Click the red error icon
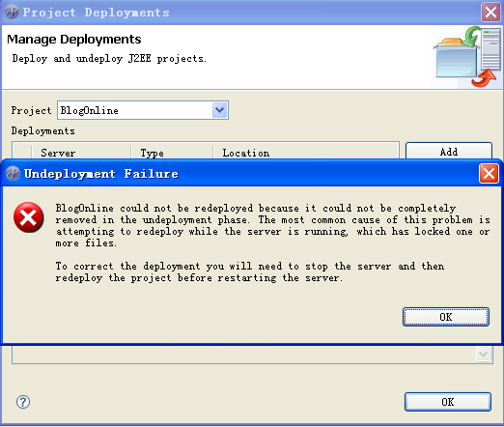504x427 pixels. coord(29,217)
